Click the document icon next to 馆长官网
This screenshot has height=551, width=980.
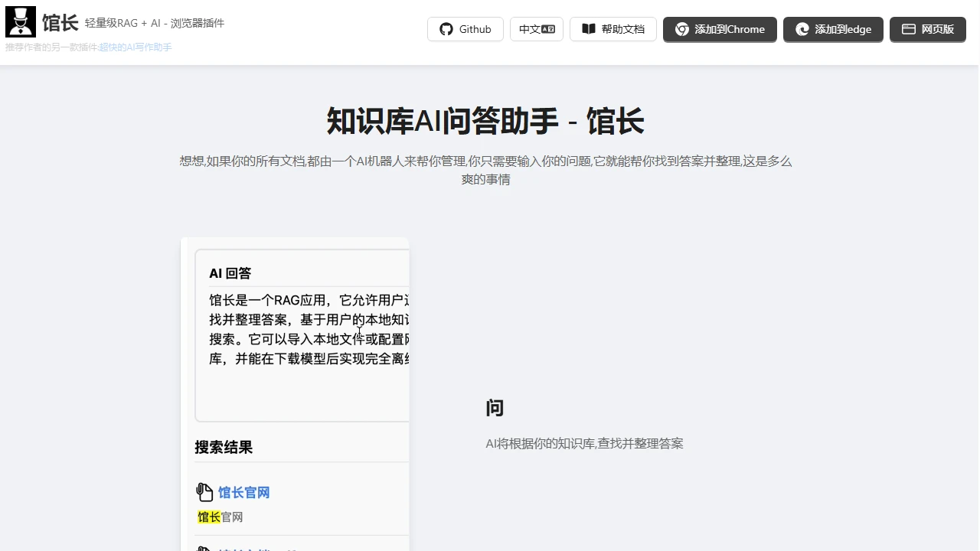coord(204,492)
